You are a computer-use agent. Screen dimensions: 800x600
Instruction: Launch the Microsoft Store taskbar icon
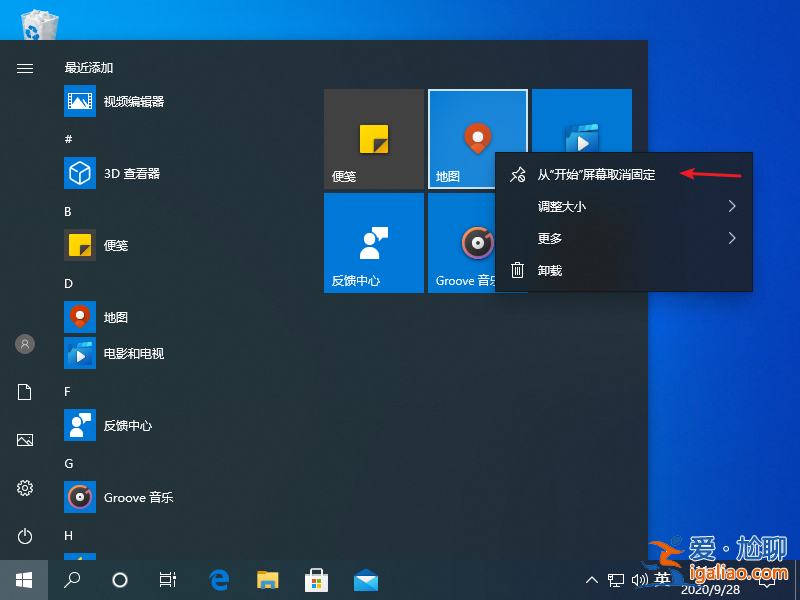coord(316,579)
